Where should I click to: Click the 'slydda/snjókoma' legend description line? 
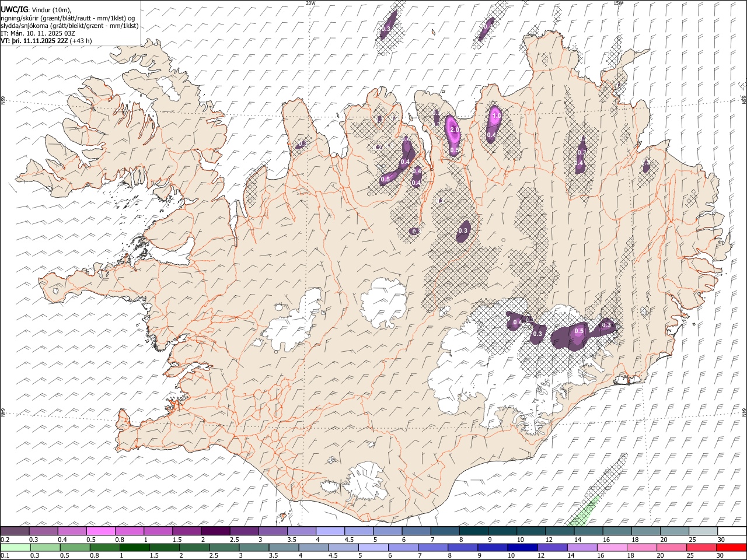pyautogui.click(x=69, y=26)
